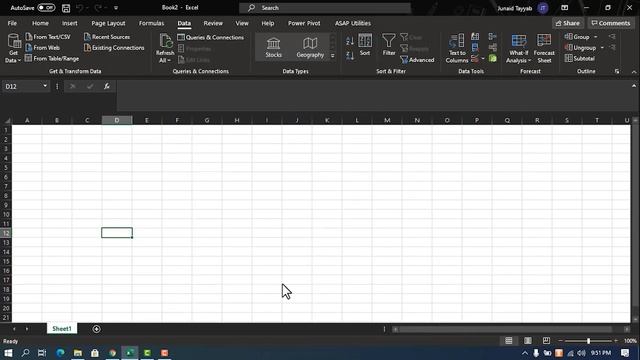The width and height of the screenshot is (640, 360).
Task: Switch to Page Break Preview
Action: point(546,341)
